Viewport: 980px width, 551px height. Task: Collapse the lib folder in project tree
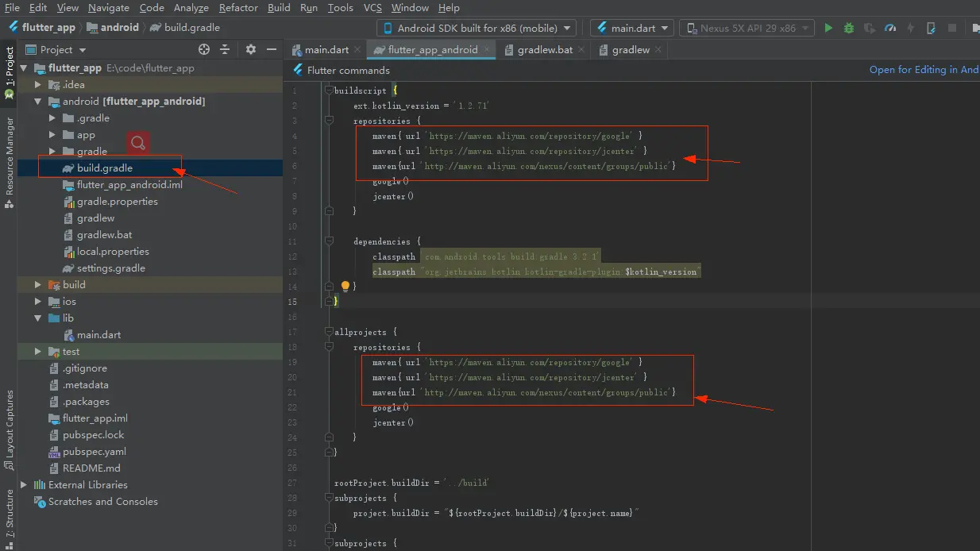click(x=38, y=318)
